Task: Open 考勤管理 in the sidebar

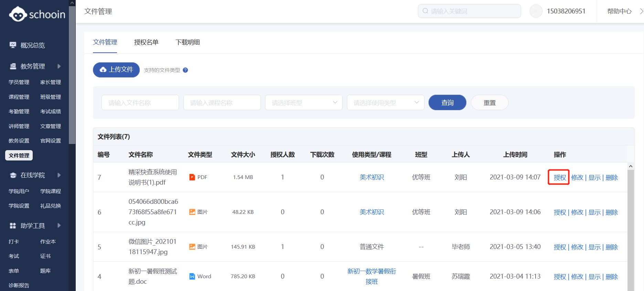Action: pyautogui.click(x=19, y=111)
